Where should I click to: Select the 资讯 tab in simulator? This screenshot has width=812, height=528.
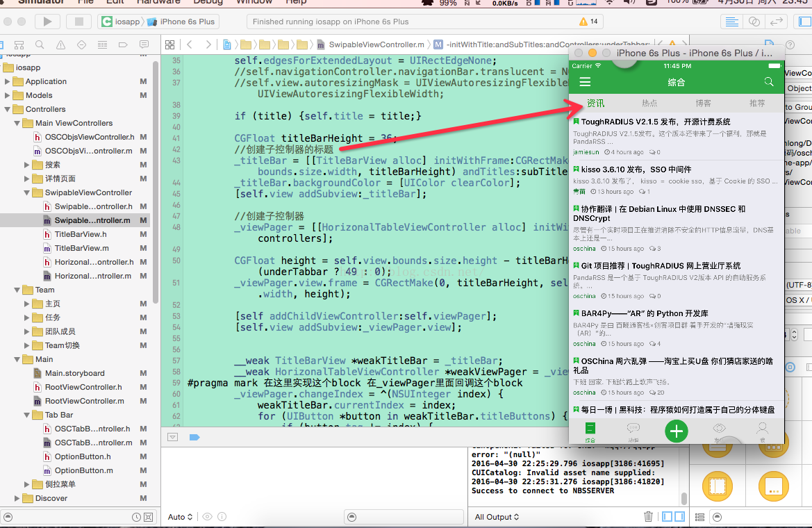pyautogui.click(x=595, y=103)
